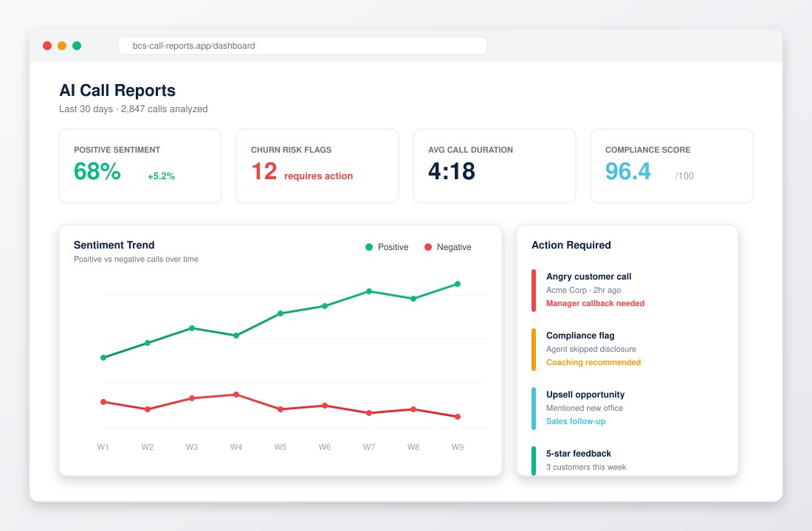Open the 5-star feedback item
812x531 pixels.
627,461
